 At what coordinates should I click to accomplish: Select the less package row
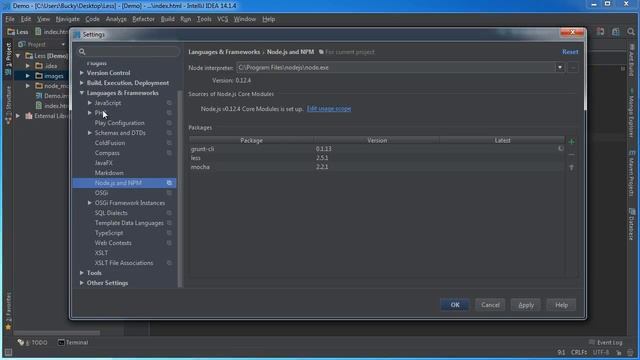(377, 158)
